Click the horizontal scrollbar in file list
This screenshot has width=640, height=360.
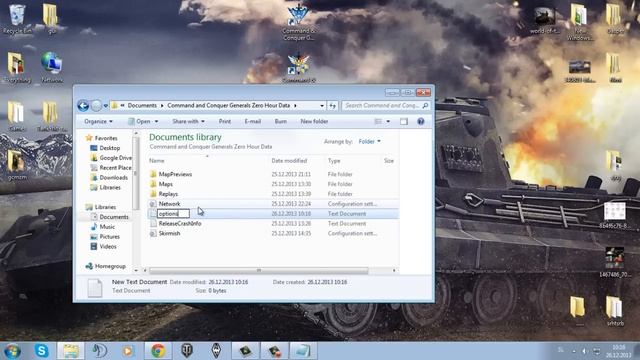tap(259, 270)
